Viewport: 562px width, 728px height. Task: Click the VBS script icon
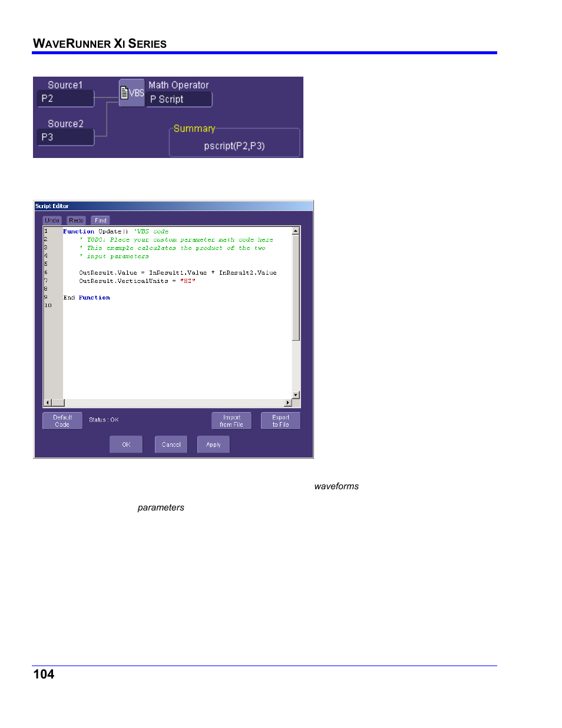(132, 93)
